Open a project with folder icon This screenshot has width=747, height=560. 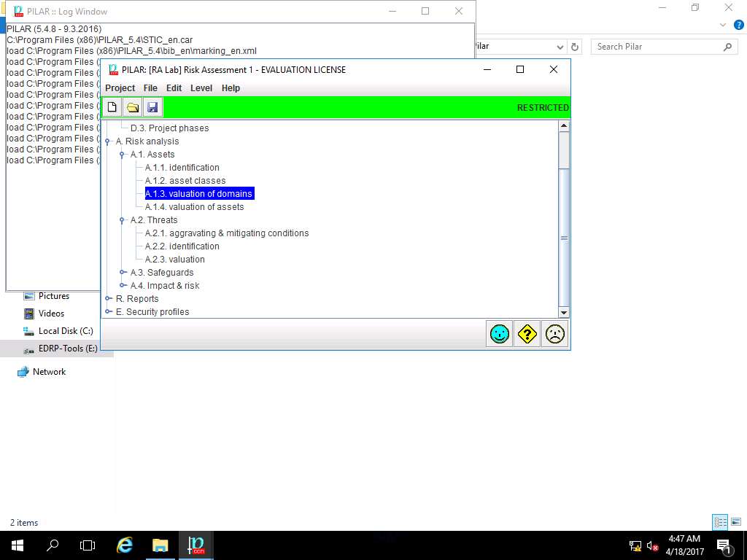[x=133, y=107]
